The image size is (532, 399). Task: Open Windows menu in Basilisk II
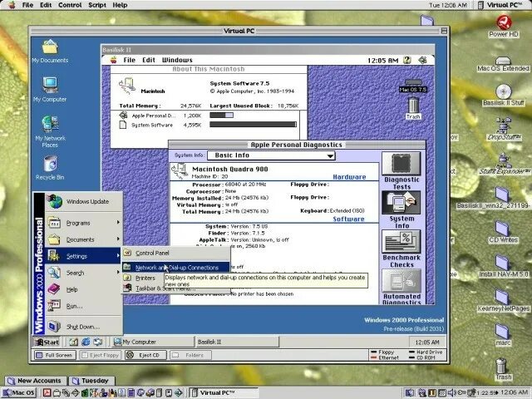coord(177,61)
